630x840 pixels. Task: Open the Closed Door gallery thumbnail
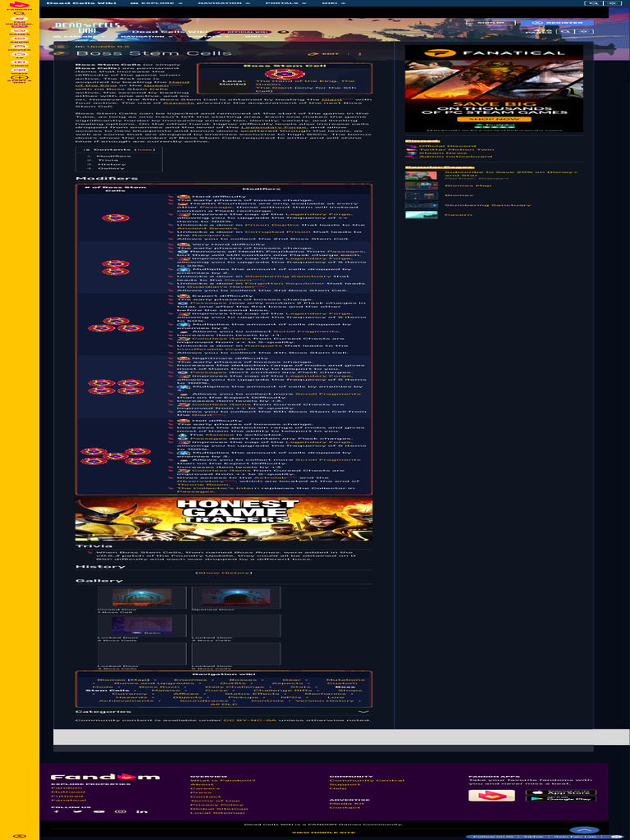[142, 597]
